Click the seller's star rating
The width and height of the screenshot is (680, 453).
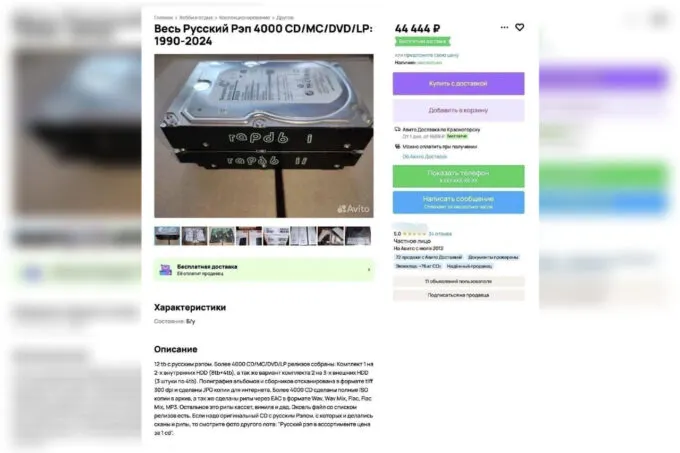tap(415, 234)
